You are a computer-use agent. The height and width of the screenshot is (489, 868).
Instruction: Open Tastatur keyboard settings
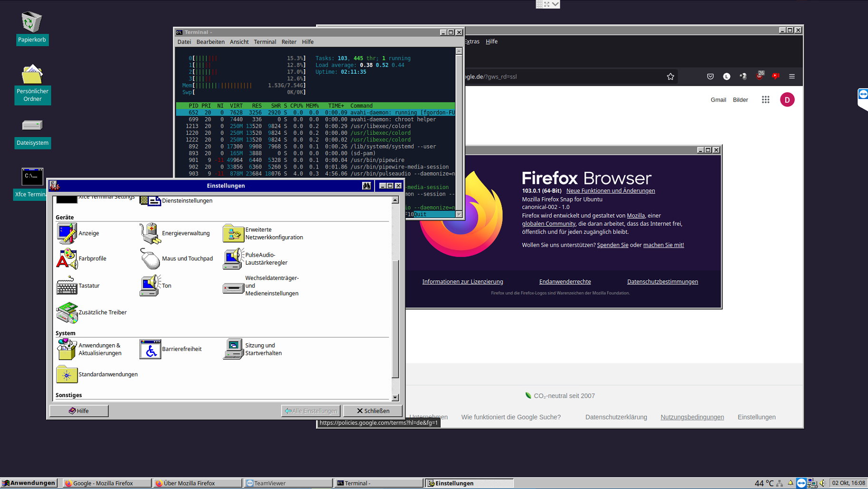78,286
